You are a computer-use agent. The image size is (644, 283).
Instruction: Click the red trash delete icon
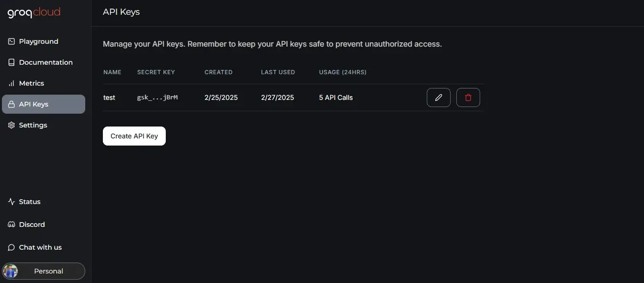(x=468, y=98)
